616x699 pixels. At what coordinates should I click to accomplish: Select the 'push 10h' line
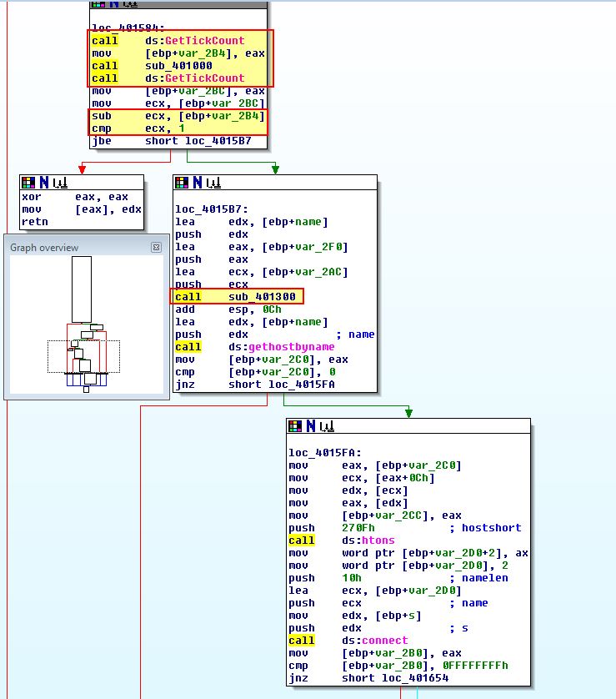pyautogui.click(x=325, y=578)
